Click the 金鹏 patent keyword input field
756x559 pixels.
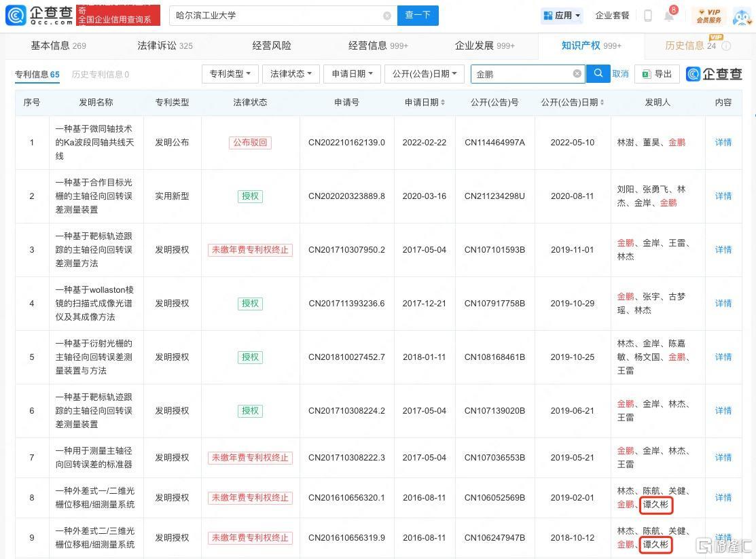[520, 74]
